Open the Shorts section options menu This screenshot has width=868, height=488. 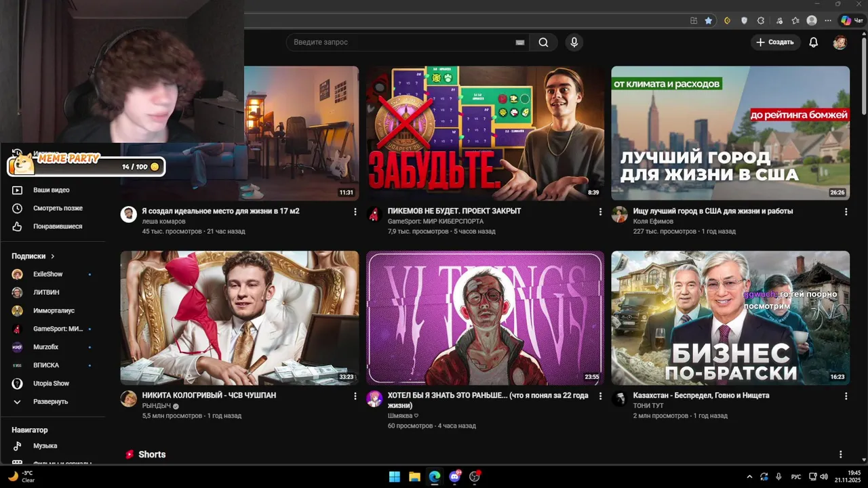(x=841, y=455)
